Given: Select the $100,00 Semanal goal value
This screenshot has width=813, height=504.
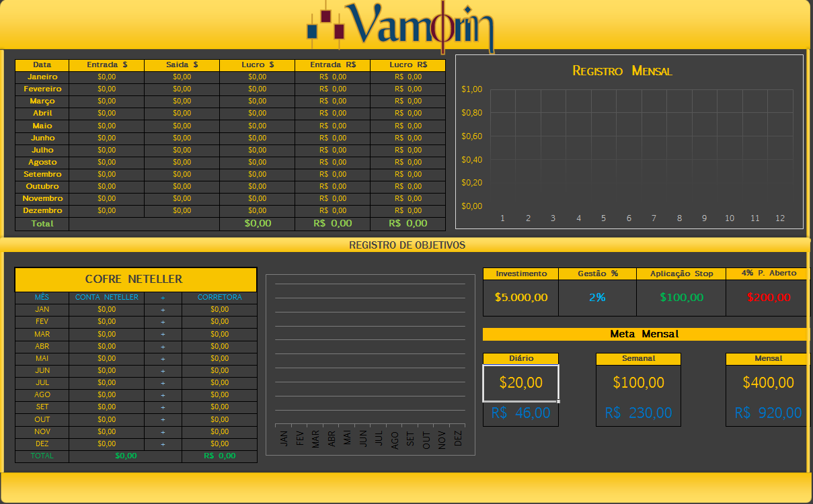Looking at the screenshot, I should (638, 383).
